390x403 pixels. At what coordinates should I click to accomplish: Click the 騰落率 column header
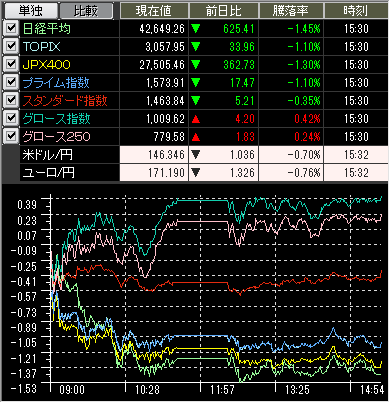291,11
